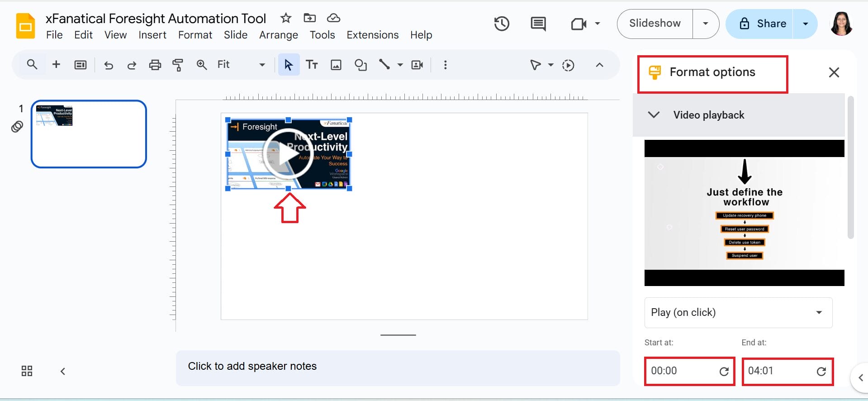This screenshot has height=401, width=868.
Task: Close the Format options panel
Action: point(834,72)
